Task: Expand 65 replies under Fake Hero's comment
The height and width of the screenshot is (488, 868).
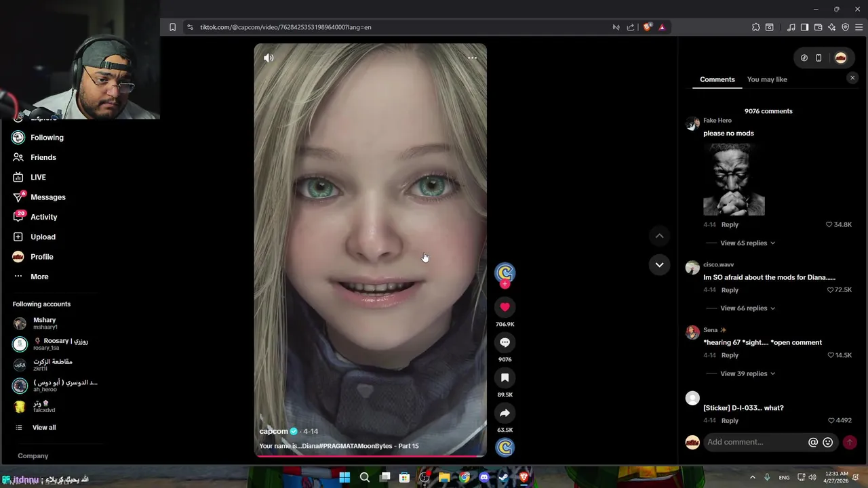Action: pyautogui.click(x=747, y=243)
